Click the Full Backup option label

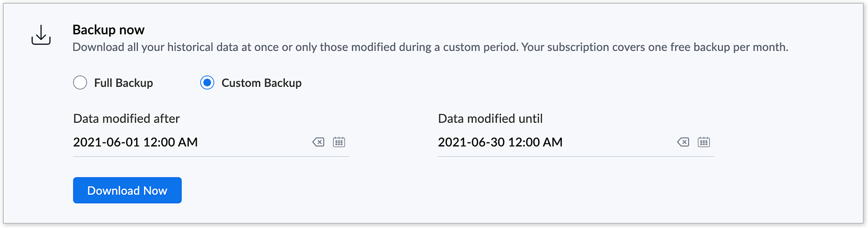coord(123,83)
